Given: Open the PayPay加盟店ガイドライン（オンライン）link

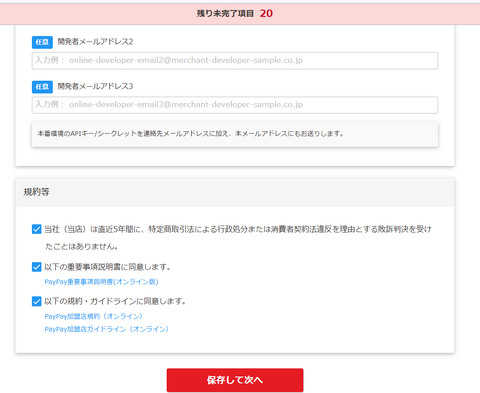Looking at the screenshot, I should point(107,329).
